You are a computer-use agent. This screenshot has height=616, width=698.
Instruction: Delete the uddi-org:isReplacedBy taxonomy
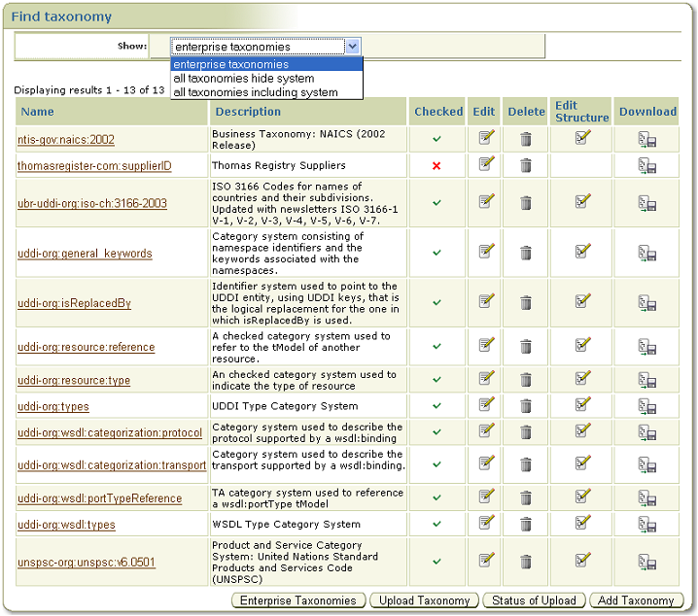point(526,303)
